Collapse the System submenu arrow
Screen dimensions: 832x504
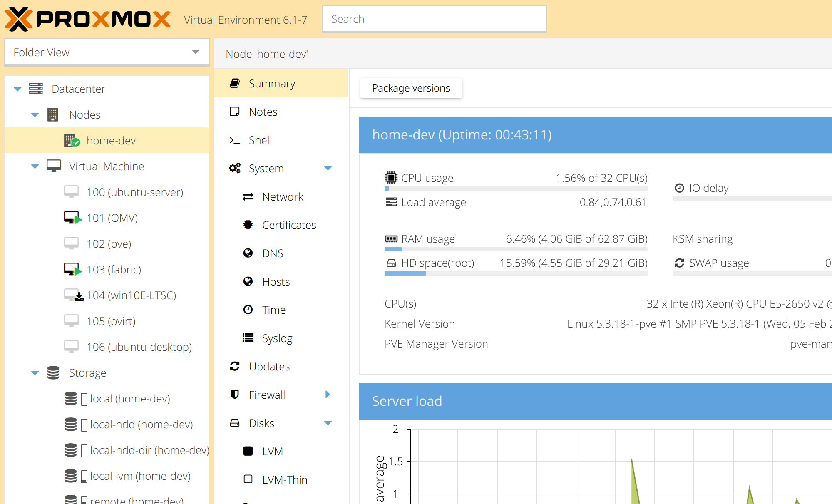coord(328,168)
